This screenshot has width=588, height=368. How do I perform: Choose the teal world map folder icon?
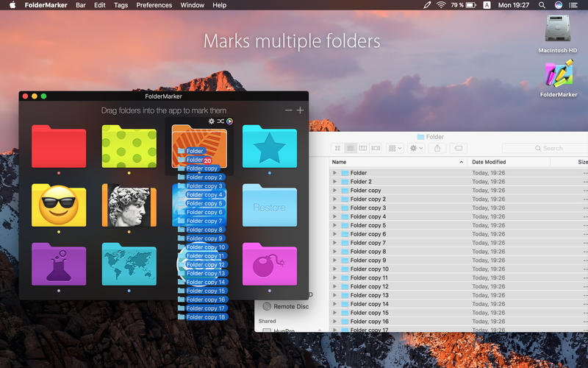point(129,264)
